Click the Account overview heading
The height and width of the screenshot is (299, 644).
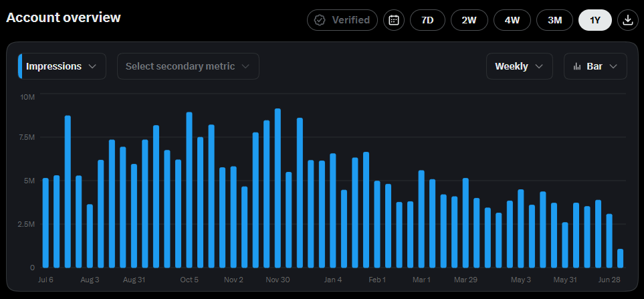point(64,17)
